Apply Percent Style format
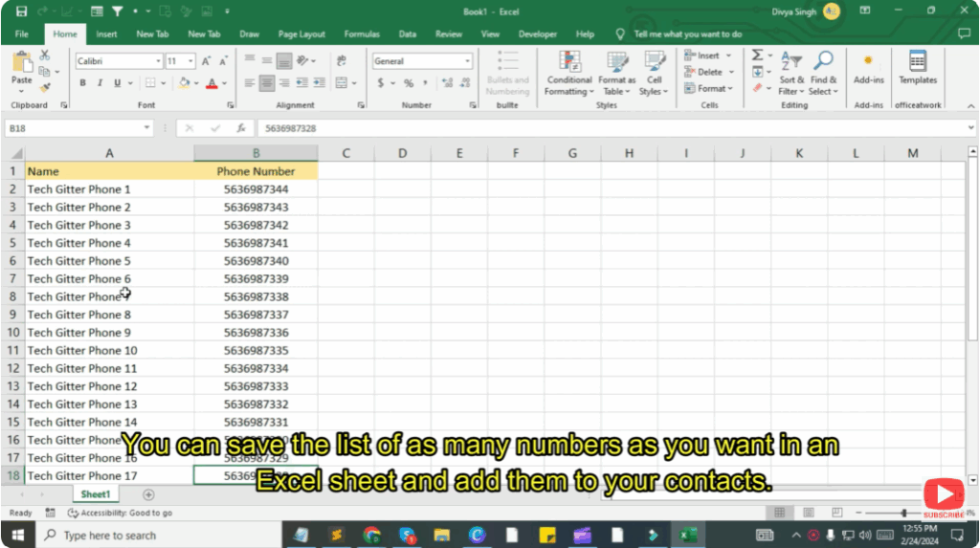This screenshot has height=548, width=980. (408, 82)
